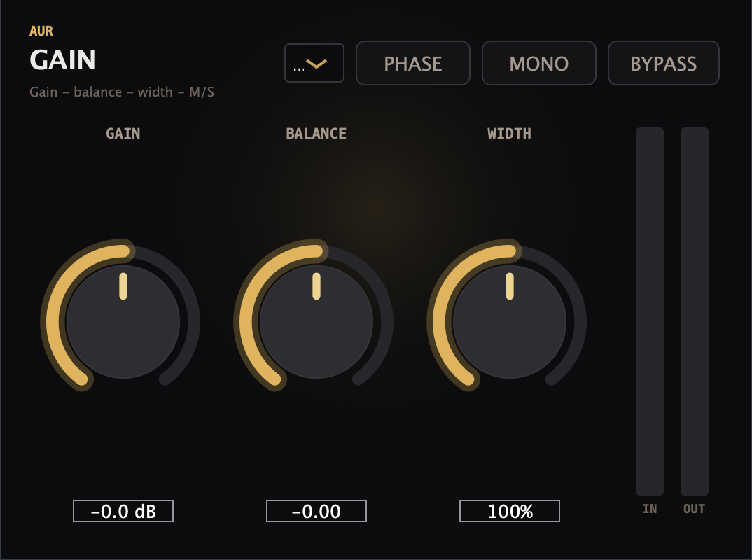Click the AUR brand label
The width and height of the screenshot is (752, 560).
click(41, 31)
